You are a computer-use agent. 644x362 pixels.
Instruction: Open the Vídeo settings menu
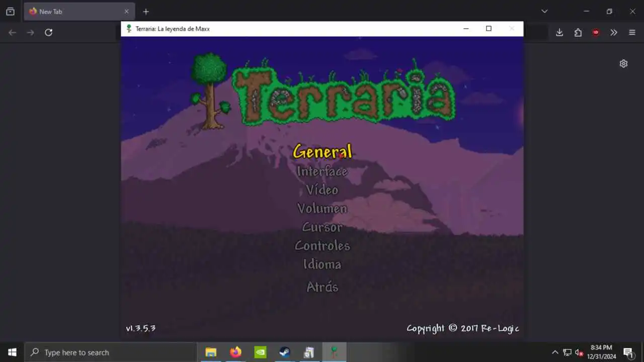point(322,190)
